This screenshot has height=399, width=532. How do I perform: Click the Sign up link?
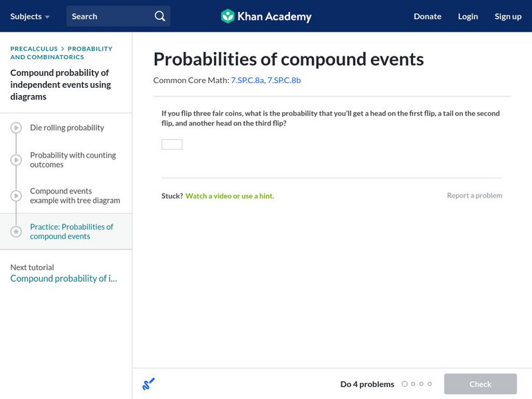(508, 16)
